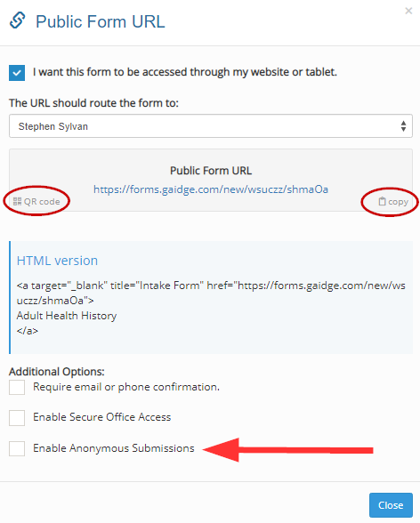This screenshot has height=523, width=420.
Task: Click the Adult Health History text
Action: click(x=67, y=316)
